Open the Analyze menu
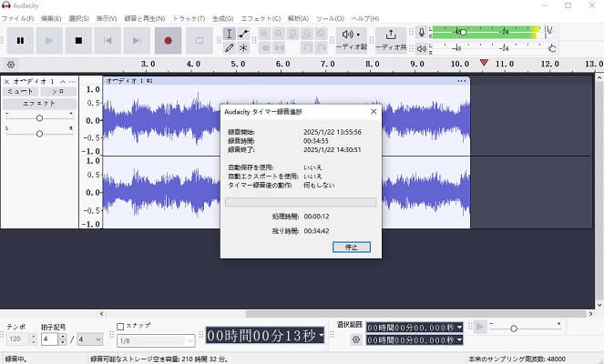 (x=298, y=18)
